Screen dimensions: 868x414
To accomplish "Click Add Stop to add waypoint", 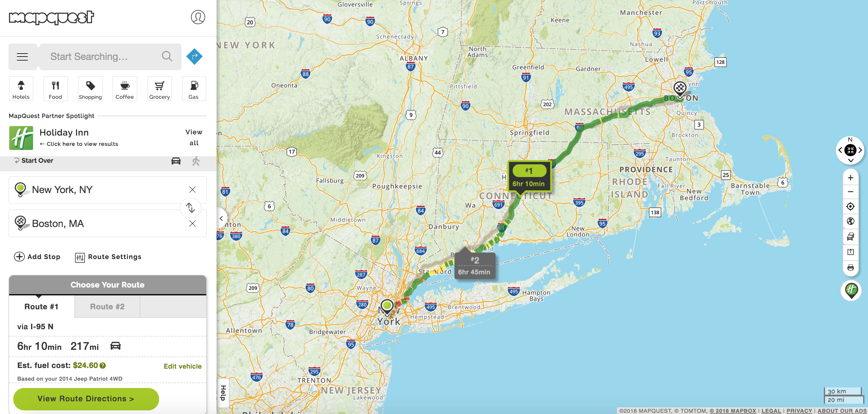I will tap(37, 257).
